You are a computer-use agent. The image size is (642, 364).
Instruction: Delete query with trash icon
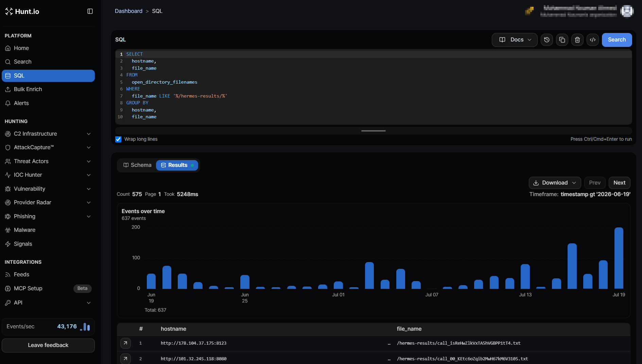pyautogui.click(x=577, y=40)
